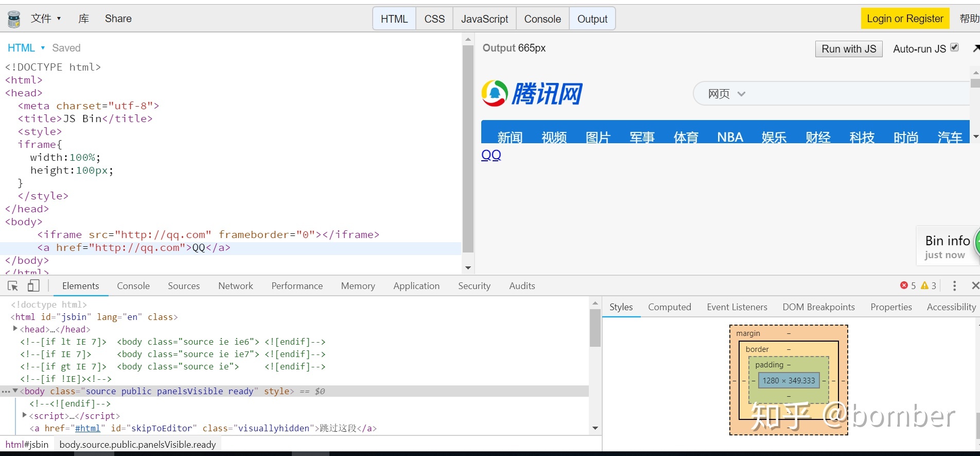Click html#jsbin breadcrumb
The width and height of the screenshot is (980, 456).
(x=27, y=444)
